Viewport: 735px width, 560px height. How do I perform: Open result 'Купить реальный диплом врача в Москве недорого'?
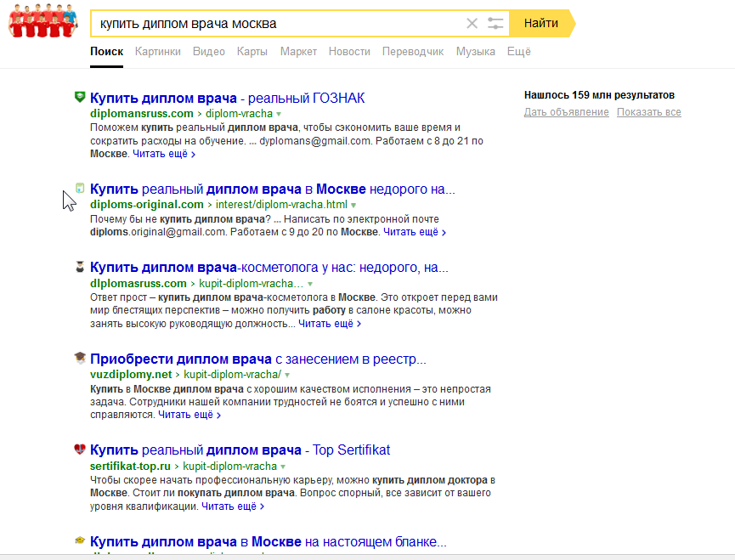(273, 189)
